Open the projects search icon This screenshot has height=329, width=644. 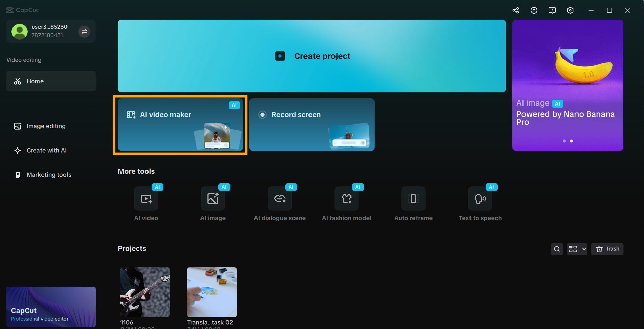(557, 249)
